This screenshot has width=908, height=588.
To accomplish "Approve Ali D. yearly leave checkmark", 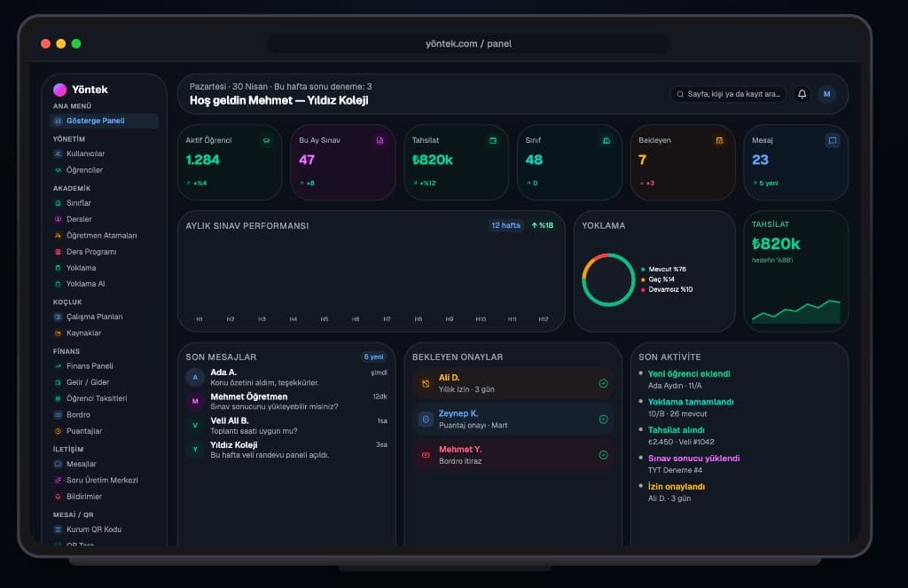I will [x=603, y=383].
